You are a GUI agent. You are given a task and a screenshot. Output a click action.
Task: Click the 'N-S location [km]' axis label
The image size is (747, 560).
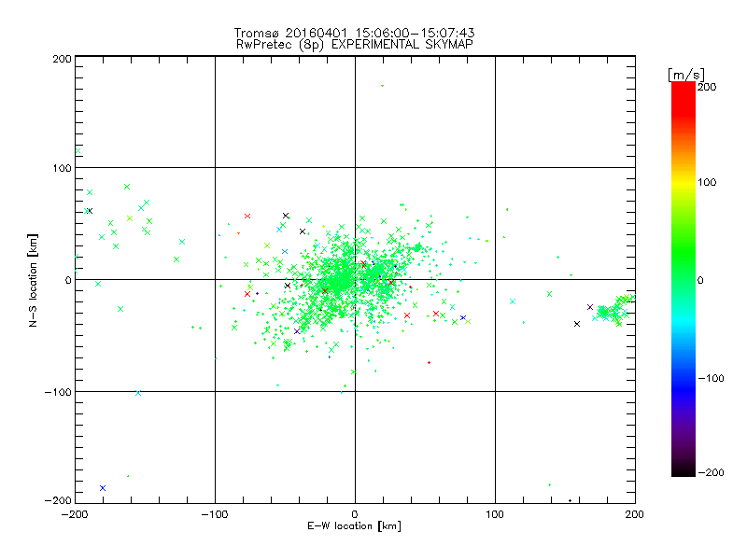click(x=33, y=280)
